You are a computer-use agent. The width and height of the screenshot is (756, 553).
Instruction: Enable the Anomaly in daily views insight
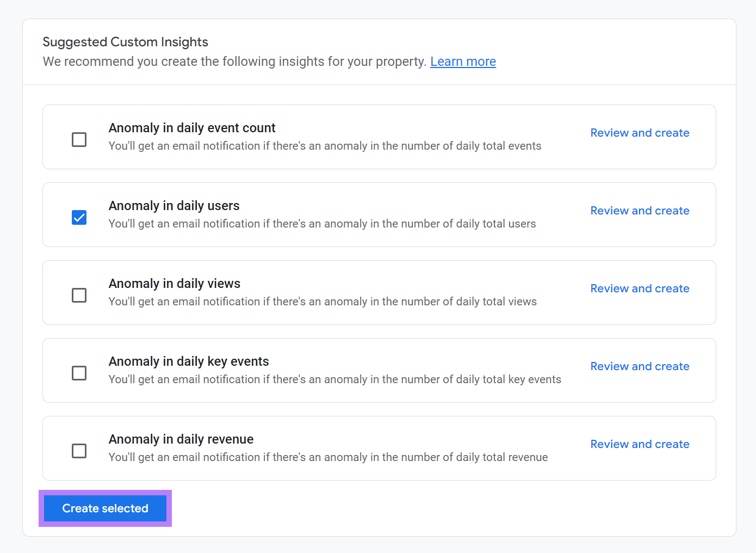[79, 295]
